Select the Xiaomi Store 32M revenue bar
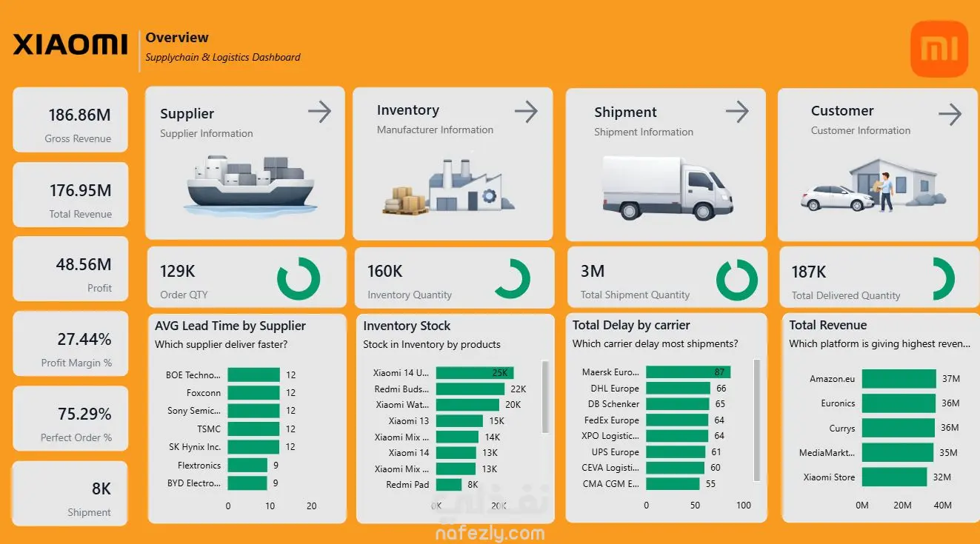The image size is (980, 544). [894, 477]
